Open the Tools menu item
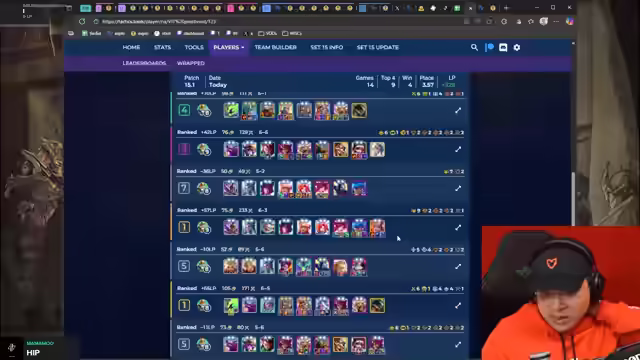 (194, 47)
